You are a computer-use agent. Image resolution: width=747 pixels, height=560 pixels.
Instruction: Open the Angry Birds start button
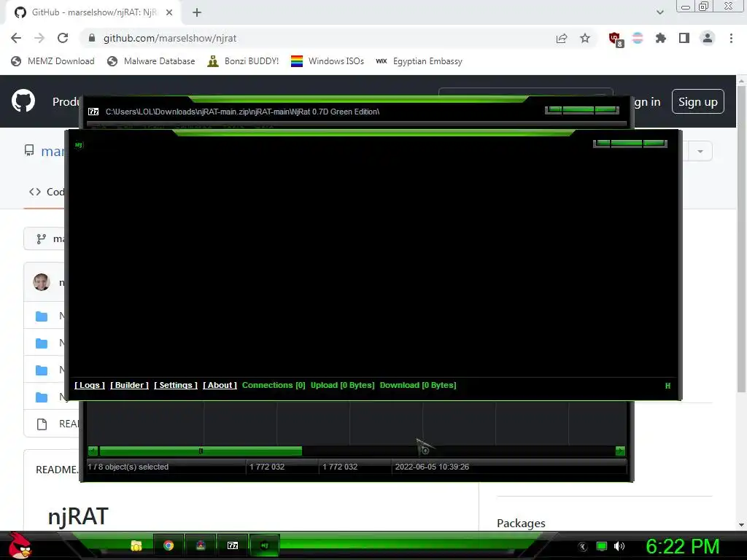pyautogui.click(x=20, y=545)
